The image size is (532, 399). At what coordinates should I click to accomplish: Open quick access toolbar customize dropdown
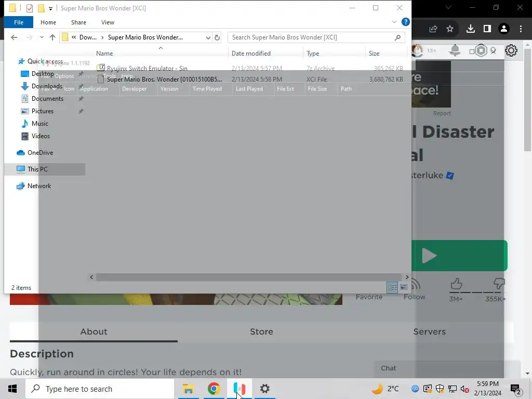(50, 8)
